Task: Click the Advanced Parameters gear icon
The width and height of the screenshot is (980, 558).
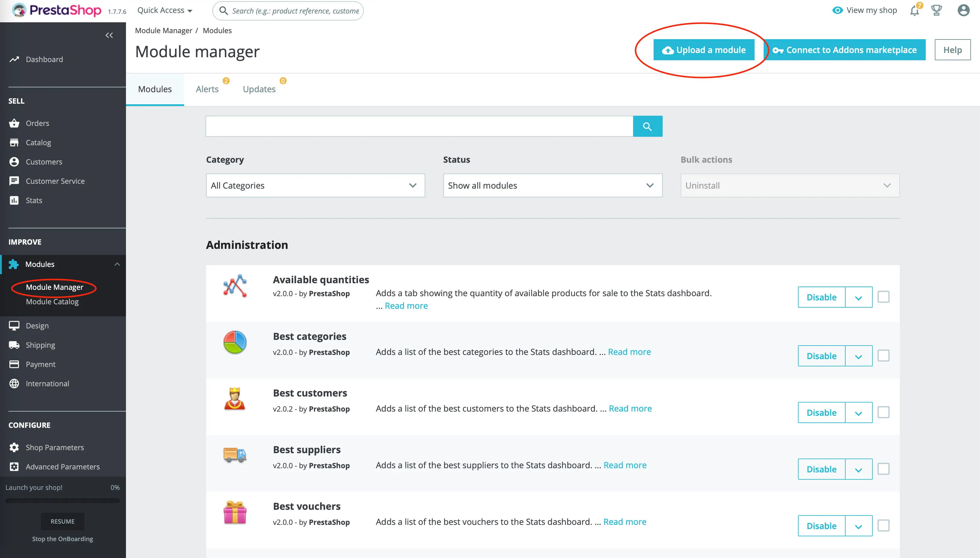Action: 14,467
